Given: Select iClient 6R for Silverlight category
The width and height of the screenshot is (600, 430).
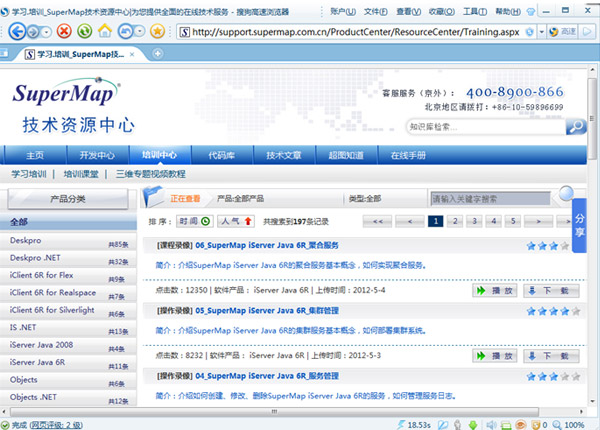Looking at the screenshot, I should tap(68, 311).
